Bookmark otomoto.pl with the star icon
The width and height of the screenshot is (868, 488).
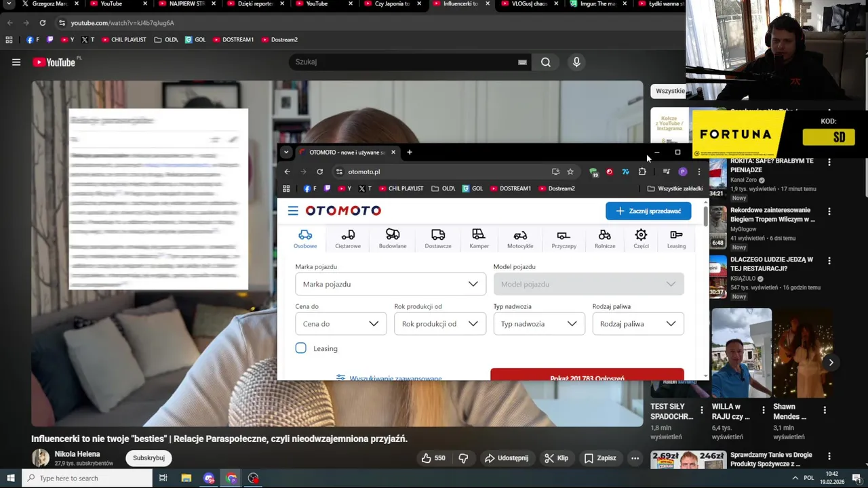pos(570,171)
